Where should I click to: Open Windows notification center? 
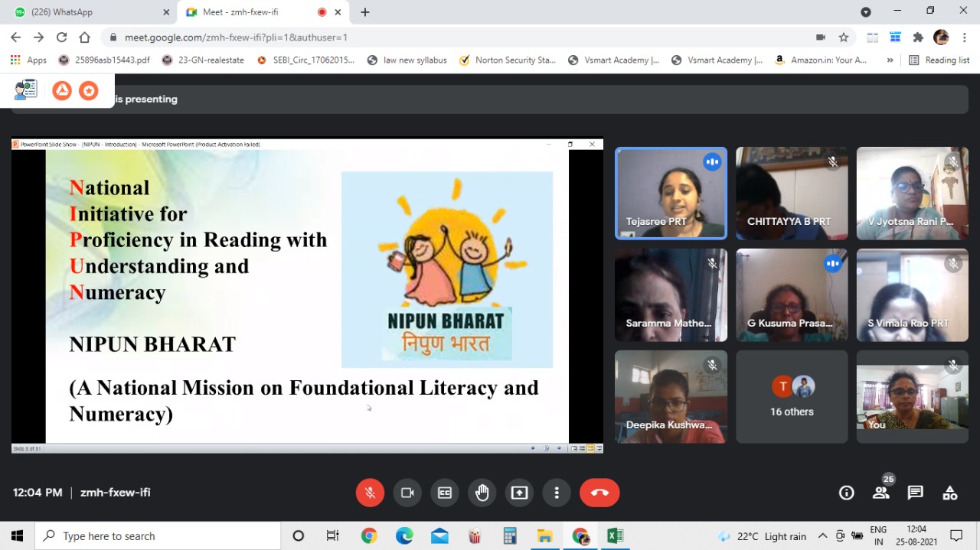click(956, 536)
